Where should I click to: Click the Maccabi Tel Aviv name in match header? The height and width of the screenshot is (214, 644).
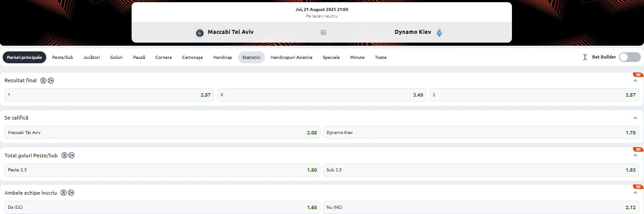point(231,32)
